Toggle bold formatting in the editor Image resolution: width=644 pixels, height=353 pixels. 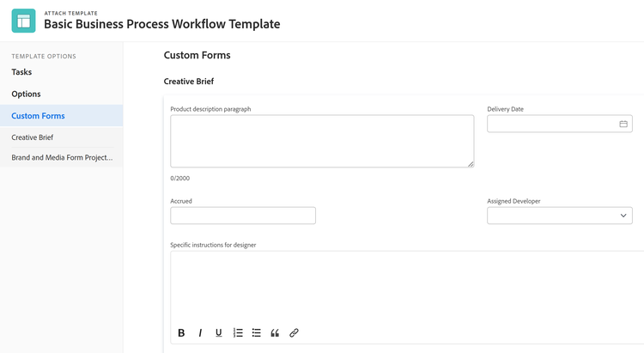[181, 333]
